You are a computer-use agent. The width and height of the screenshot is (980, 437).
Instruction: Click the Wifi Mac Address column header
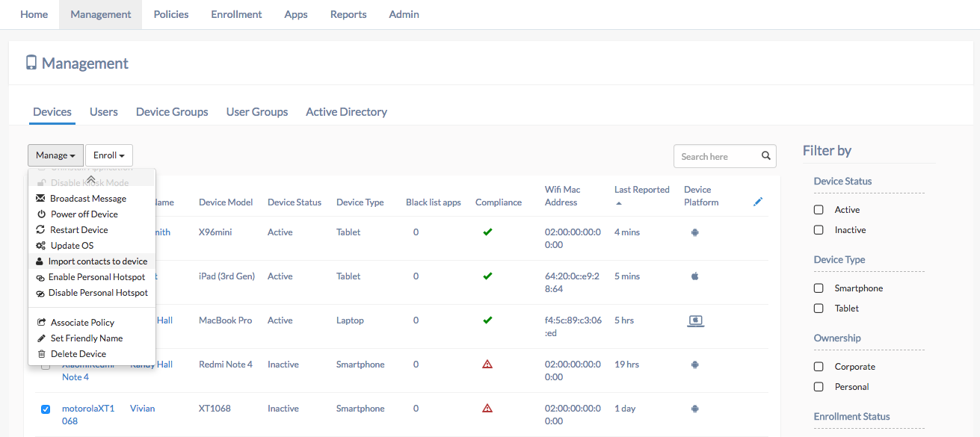point(563,196)
